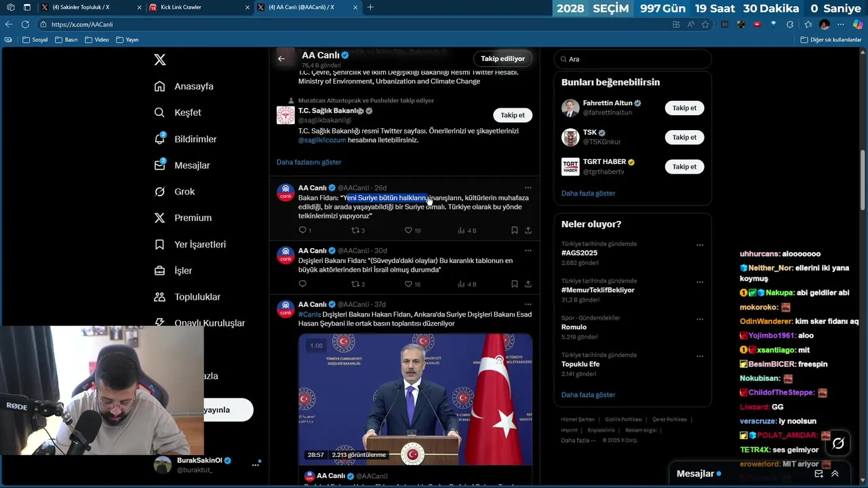Open #MemurTeklifBekliyor trend
The height and width of the screenshot is (488, 868).
tap(597, 290)
